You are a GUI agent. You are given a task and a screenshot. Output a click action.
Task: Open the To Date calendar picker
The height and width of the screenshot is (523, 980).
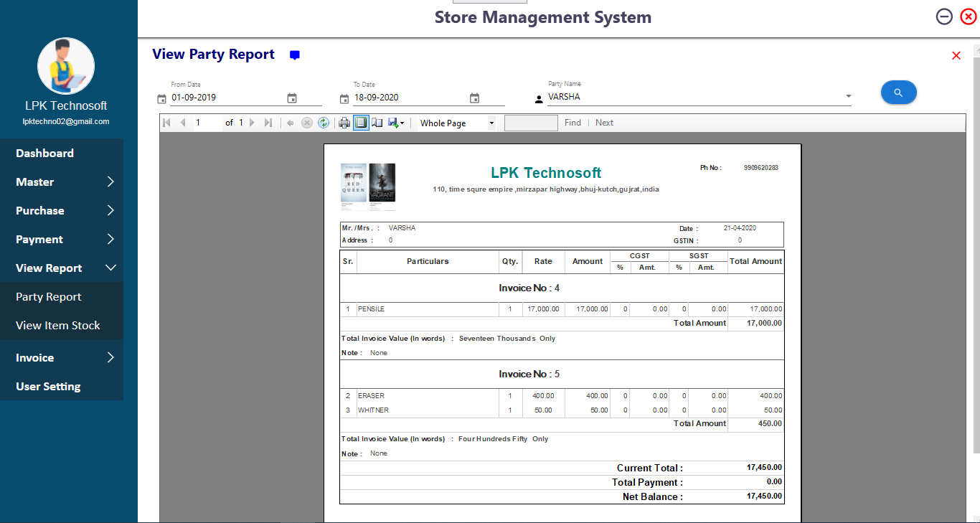click(x=474, y=98)
